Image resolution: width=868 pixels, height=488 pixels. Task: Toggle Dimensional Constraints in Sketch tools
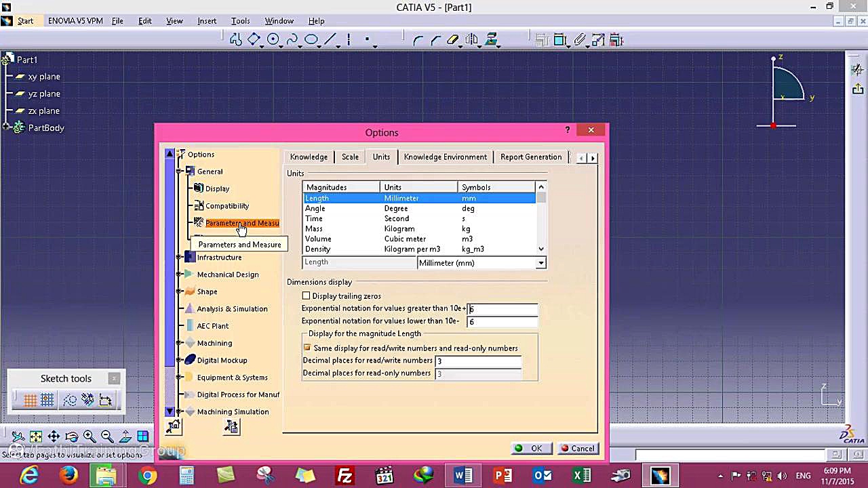[x=105, y=401]
